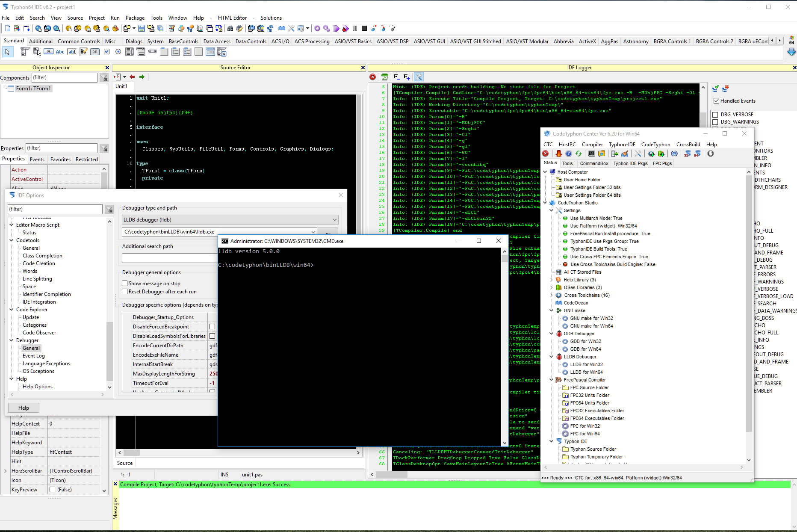Collapse LLDB Debugger tree node
Image resolution: width=797 pixels, height=532 pixels.
[x=552, y=357]
